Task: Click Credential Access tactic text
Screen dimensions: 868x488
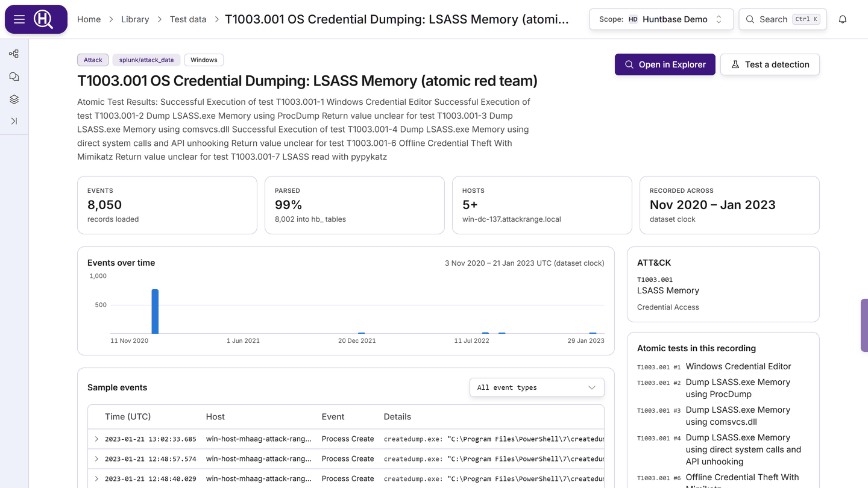Action: coord(668,307)
